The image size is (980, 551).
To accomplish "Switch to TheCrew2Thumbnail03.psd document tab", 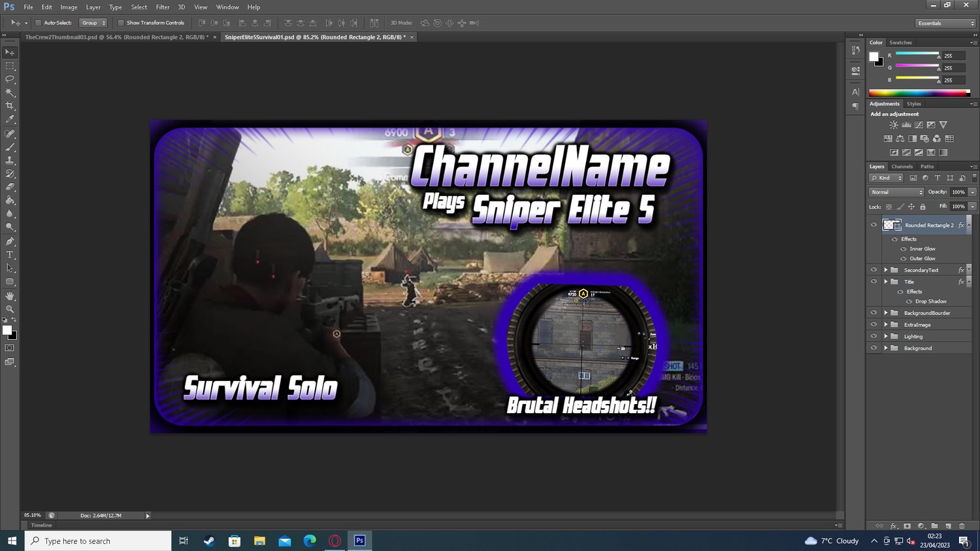I will click(117, 37).
